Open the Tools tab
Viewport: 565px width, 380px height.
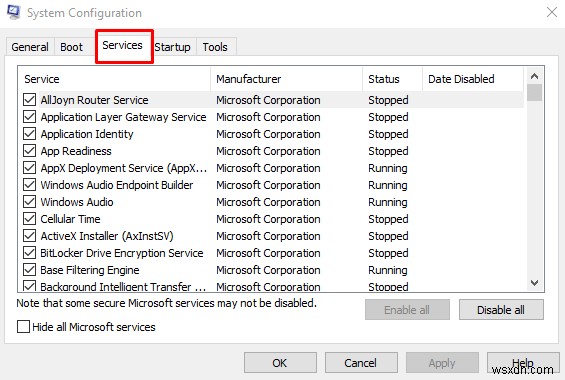click(215, 47)
